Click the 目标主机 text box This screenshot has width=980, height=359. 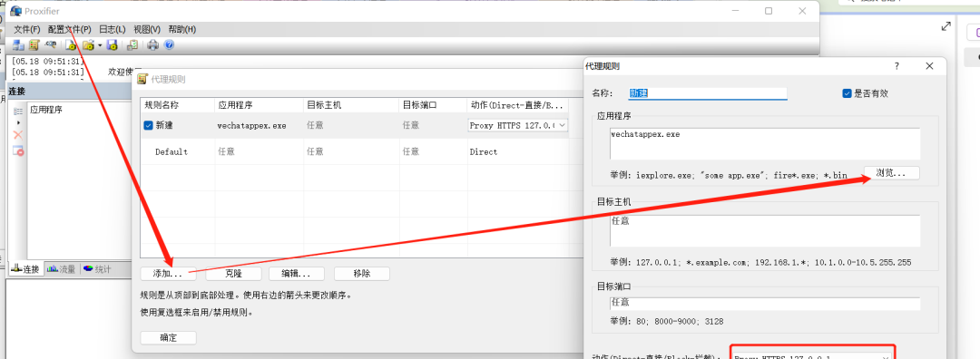(x=765, y=231)
